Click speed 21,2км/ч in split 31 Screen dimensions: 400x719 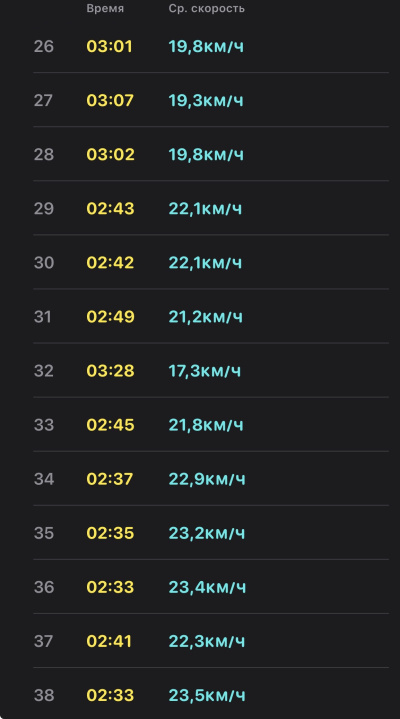pyautogui.click(x=206, y=317)
